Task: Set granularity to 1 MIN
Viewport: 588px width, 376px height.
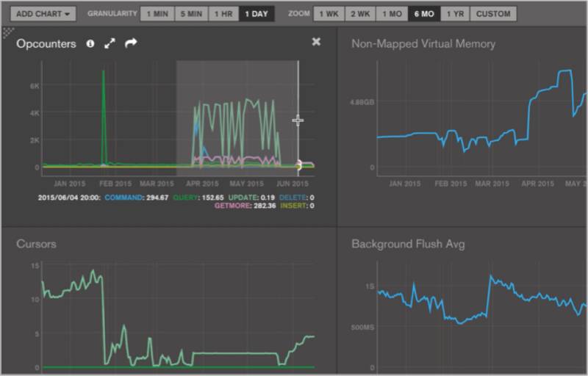Action: click(157, 14)
